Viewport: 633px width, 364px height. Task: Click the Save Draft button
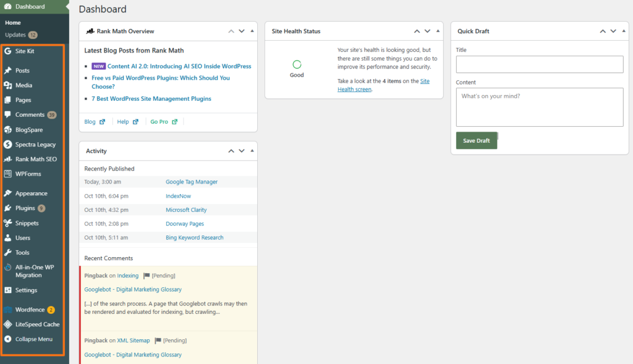[477, 140]
